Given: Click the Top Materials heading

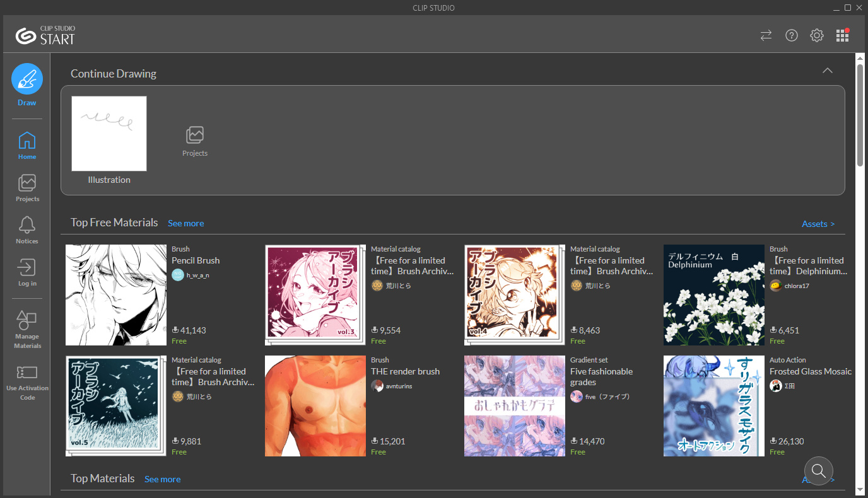Looking at the screenshot, I should point(103,478).
